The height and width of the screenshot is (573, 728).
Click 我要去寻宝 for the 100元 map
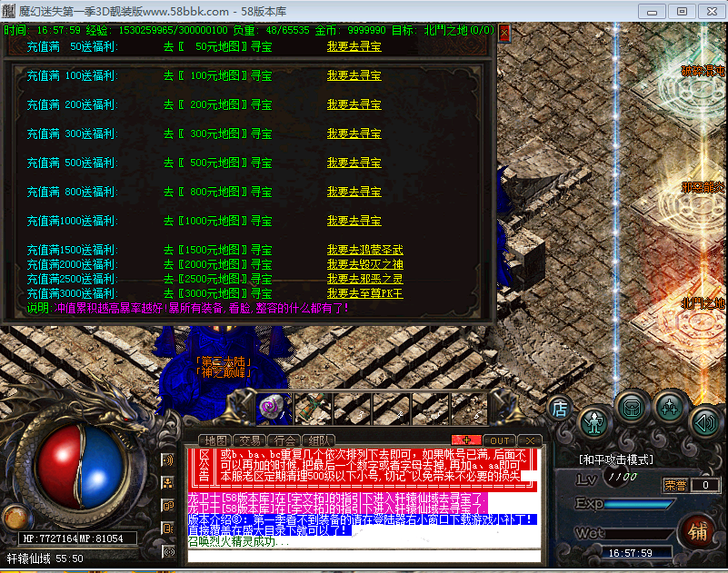click(354, 75)
